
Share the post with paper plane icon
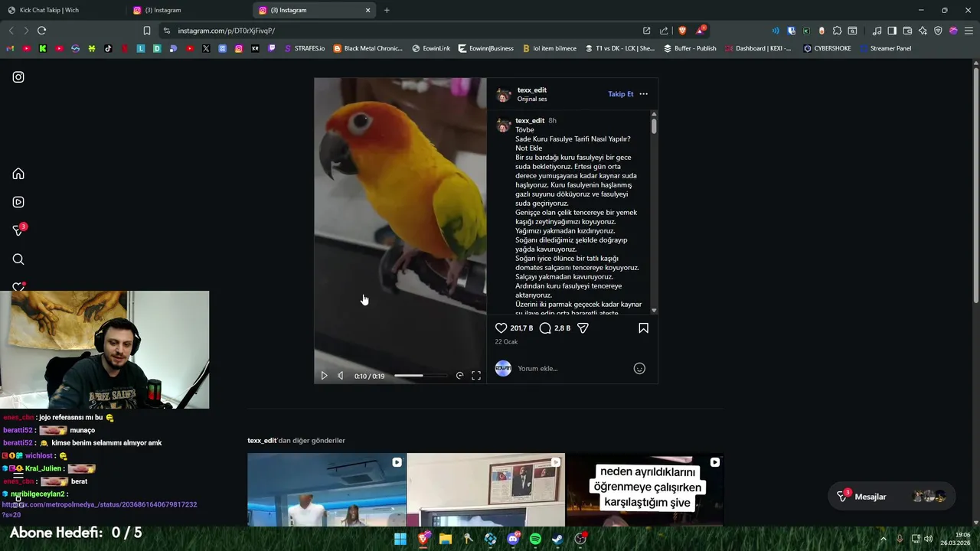pyautogui.click(x=583, y=328)
